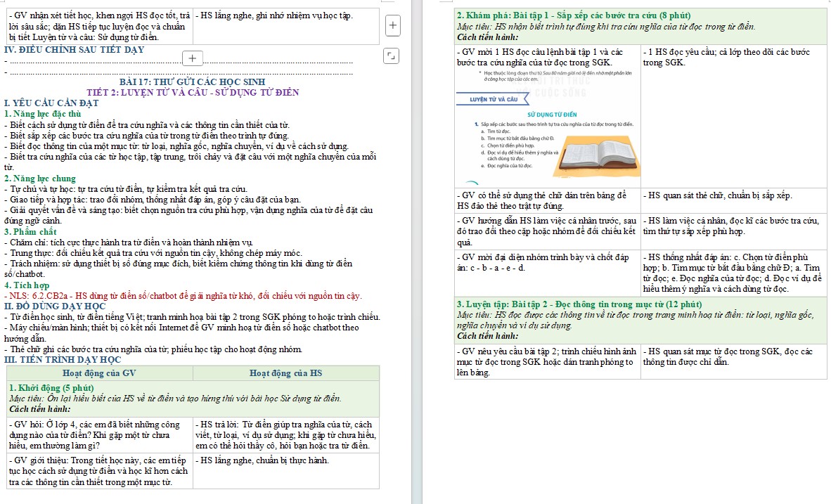
Task: Click the 'Hoạt động của HS' column header
Action: click(285, 373)
